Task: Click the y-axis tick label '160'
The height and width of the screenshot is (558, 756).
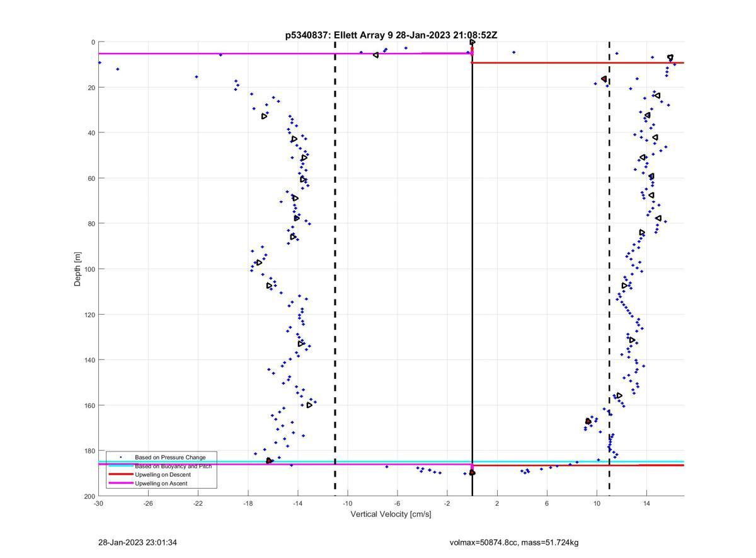Action: click(x=89, y=405)
